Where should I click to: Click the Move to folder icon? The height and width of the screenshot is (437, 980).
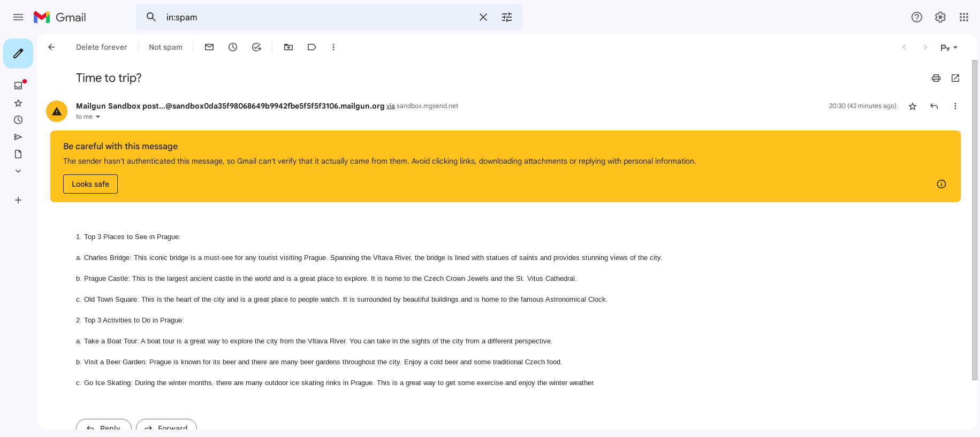click(x=288, y=47)
